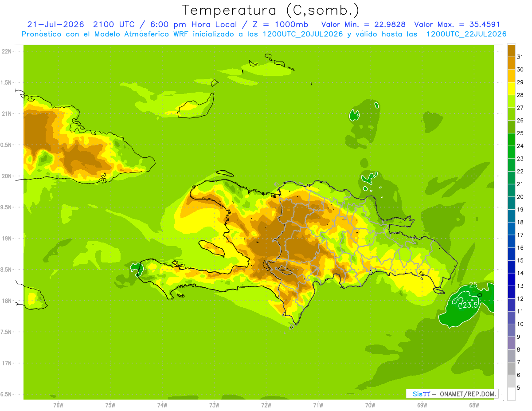532x411 pixels.
Task: Click the orange legend swatch between 30 and 31
Action: pos(511,63)
